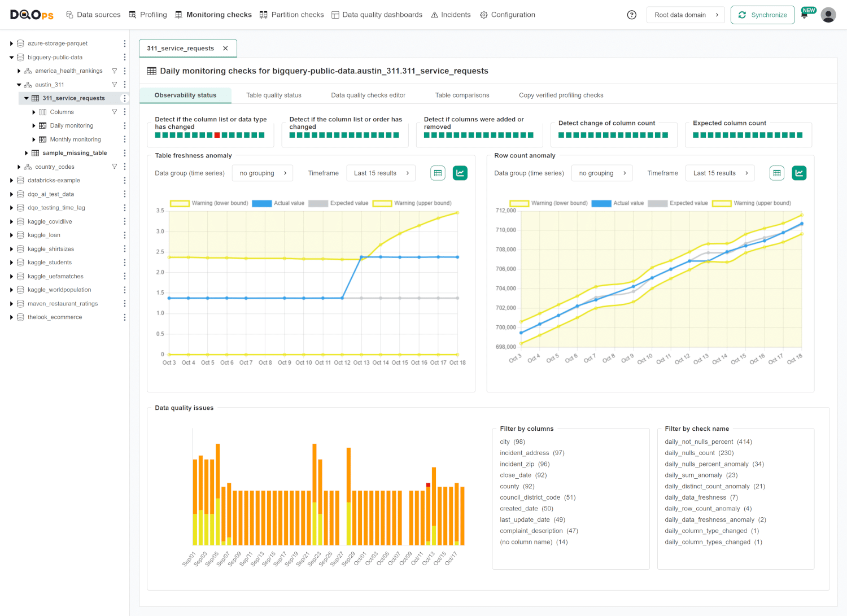847x616 pixels.
Task: Open the kebab menu for databricks-example connection
Action: (x=125, y=180)
